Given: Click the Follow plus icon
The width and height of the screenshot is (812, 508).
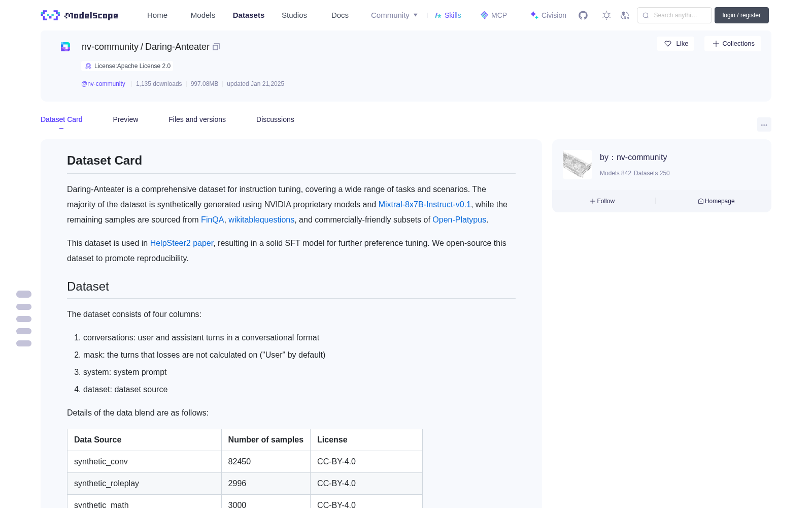Looking at the screenshot, I should point(593,201).
